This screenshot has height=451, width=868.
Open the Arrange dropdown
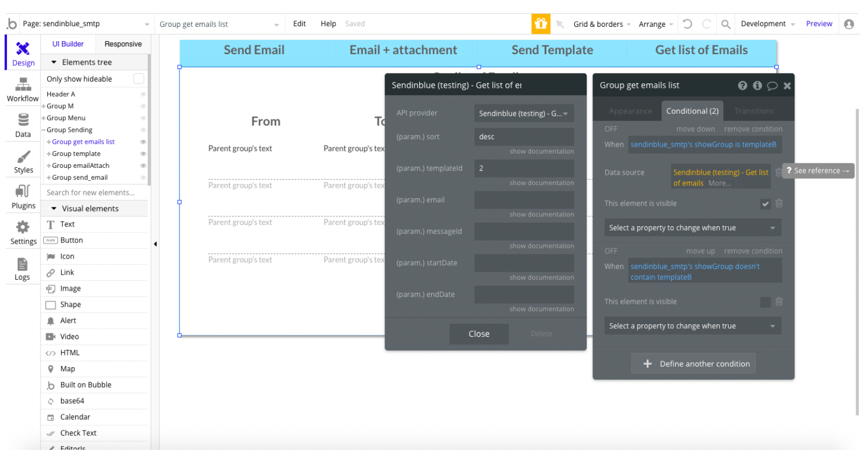tap(656, 24)
